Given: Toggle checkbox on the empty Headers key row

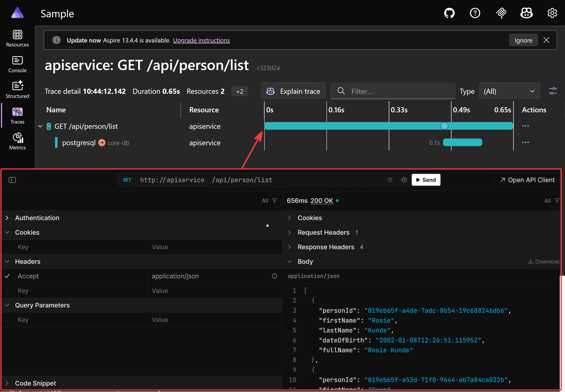Looking at the screenshot, I should (7, 291).
